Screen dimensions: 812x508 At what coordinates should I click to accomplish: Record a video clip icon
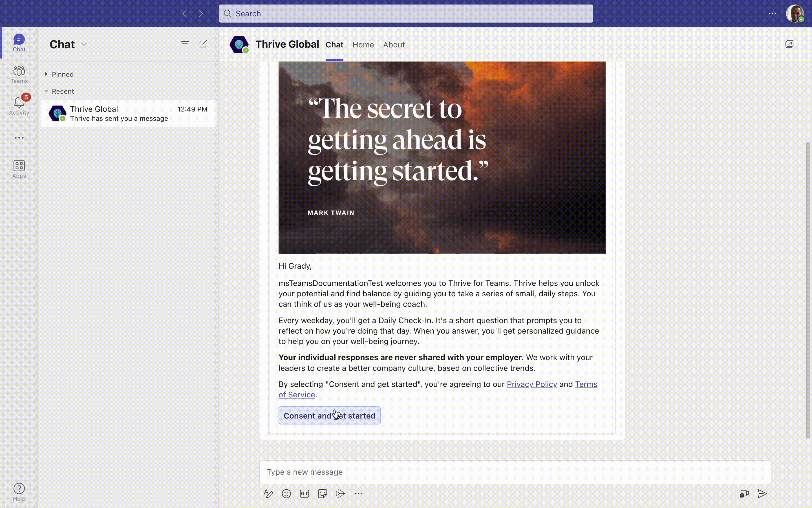(744, 494)
